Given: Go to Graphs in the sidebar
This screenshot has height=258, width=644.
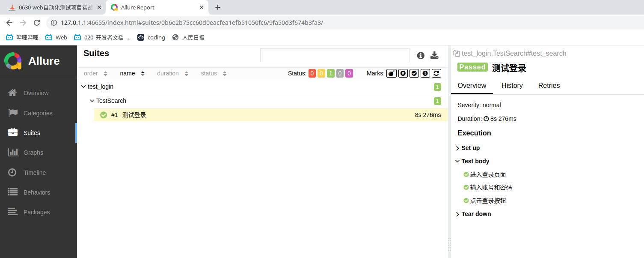Looking at the screenshot, I should tap(33, 153).
